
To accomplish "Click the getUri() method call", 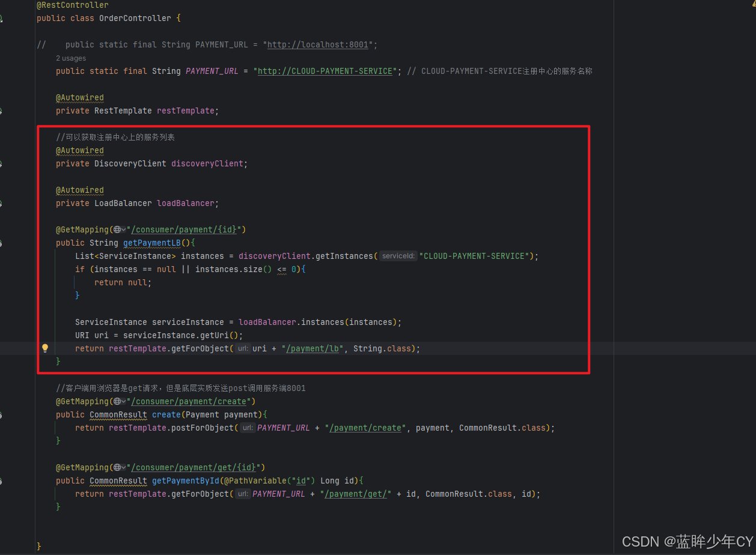I will (219, 335).
